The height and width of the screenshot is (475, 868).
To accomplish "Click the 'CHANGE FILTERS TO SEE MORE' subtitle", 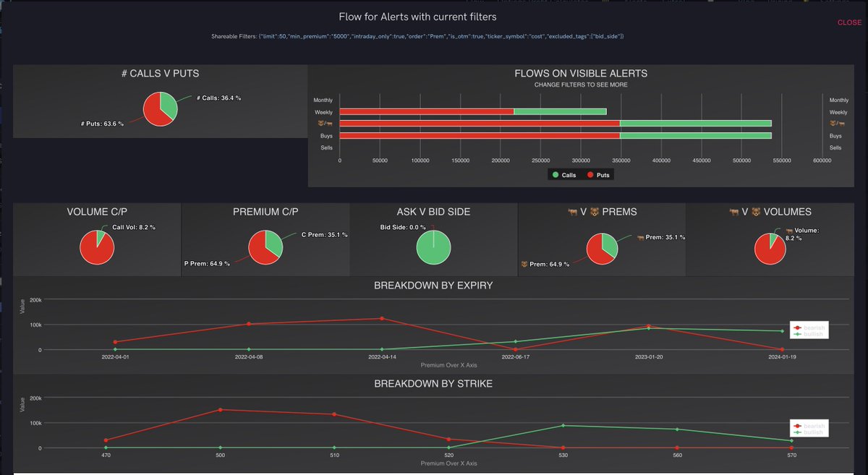I will [x=581, y=85].
